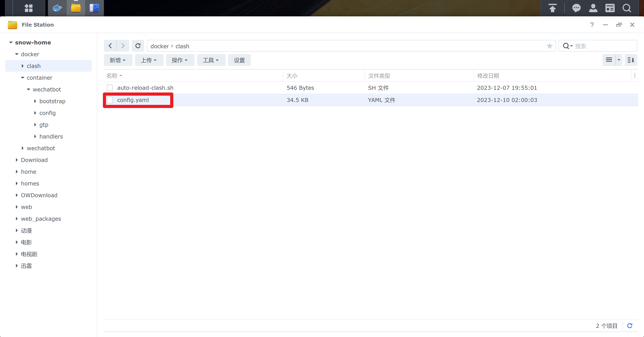
Task: Open view mode dropdown arrow
Action: point(619,60)
